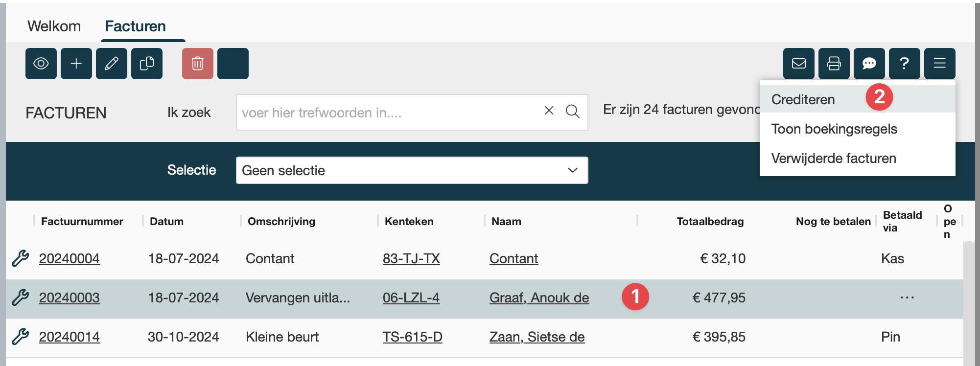Screen dimensions: 980x366
Task: Clear the search field with X icon
Action: 549,111
